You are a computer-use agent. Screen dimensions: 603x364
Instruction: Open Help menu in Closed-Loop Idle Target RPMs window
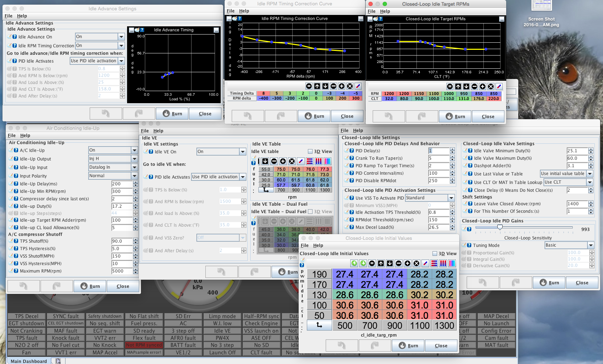click(x=385, y=11)
